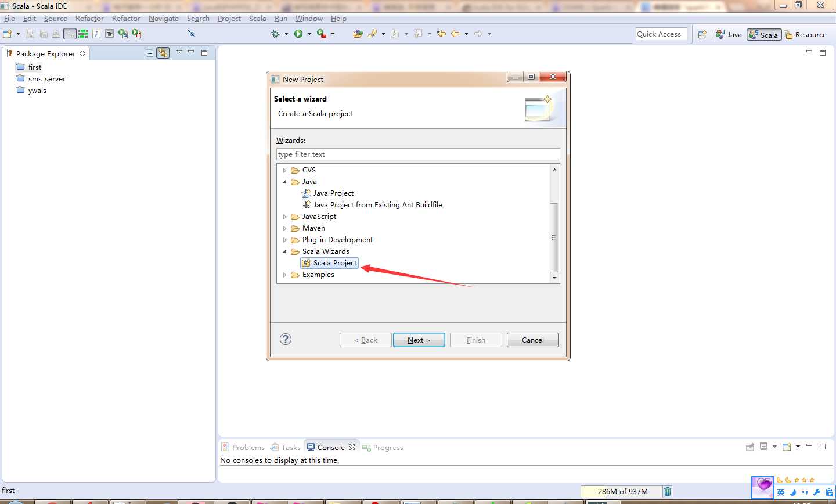Click the Cancel button
This screenshot has height=504, width=836.
click(x=532, y=340)
